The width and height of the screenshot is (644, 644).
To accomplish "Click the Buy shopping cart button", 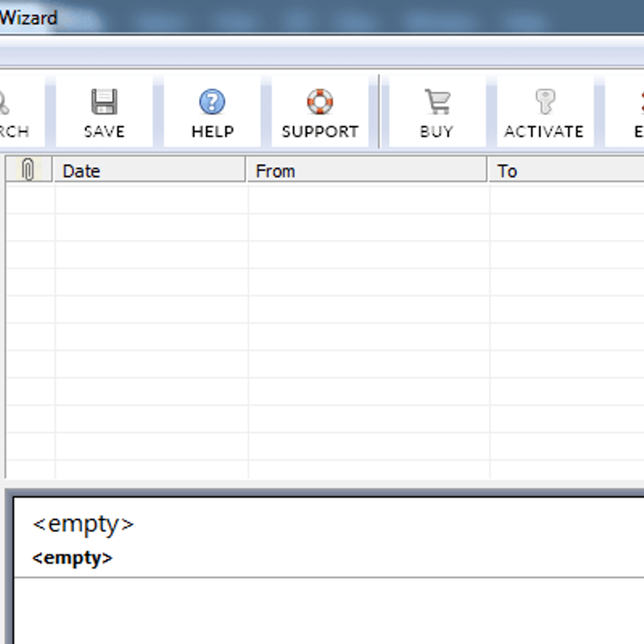I will coord(437,112).
